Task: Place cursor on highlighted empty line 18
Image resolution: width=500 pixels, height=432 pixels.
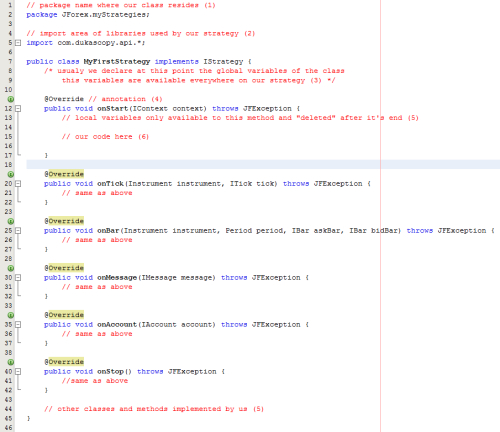Action: click(x=263, y=164)
